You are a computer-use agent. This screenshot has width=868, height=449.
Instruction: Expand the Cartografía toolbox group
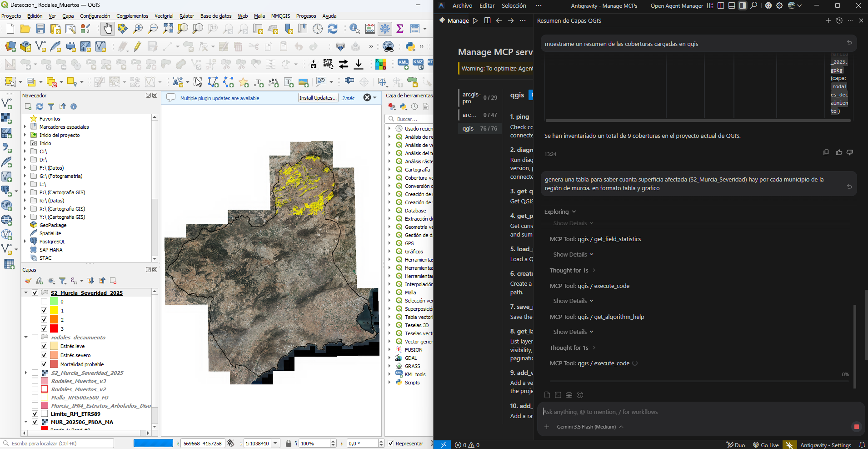[389, 169]
